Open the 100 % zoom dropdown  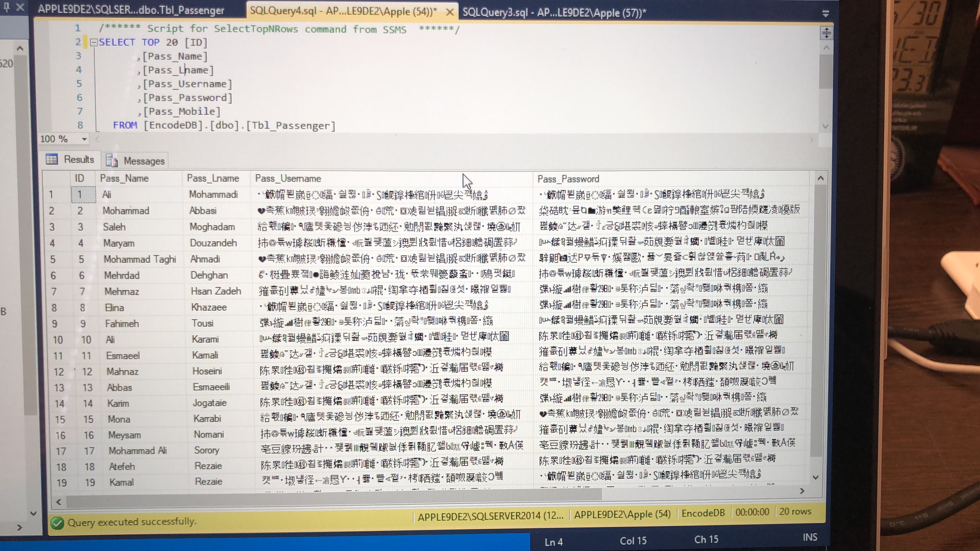pyautogui.click(x=84, y=139)
